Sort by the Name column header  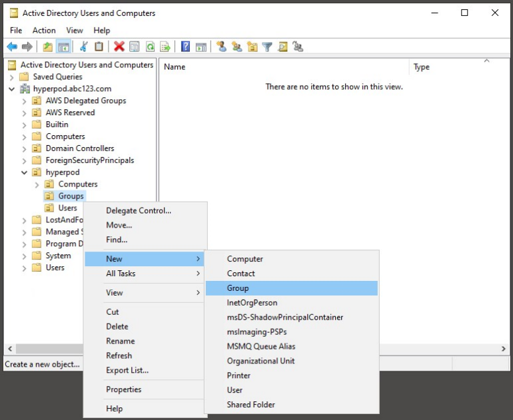pyautogui.click(x=284, y=67)
